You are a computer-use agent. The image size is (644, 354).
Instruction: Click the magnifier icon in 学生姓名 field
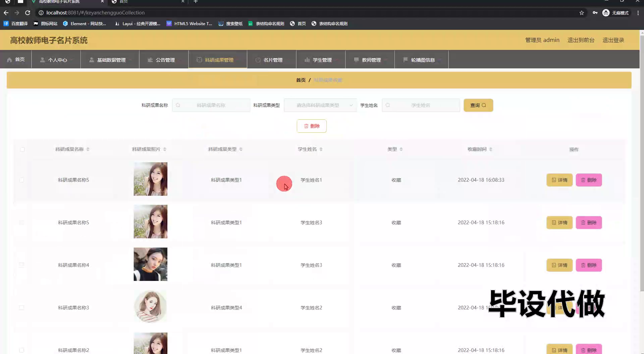point(388,105)
